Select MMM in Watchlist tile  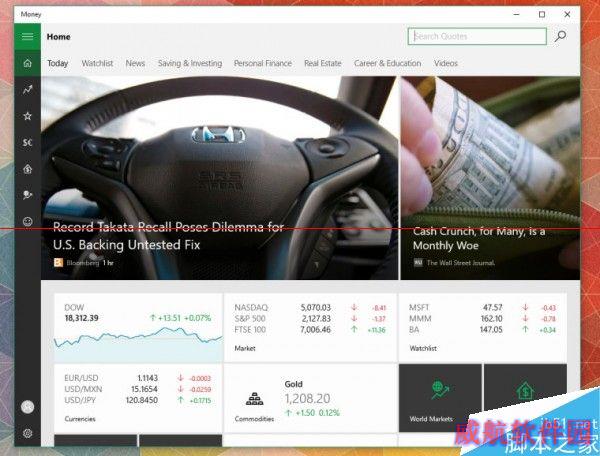(x=482, y=319)
